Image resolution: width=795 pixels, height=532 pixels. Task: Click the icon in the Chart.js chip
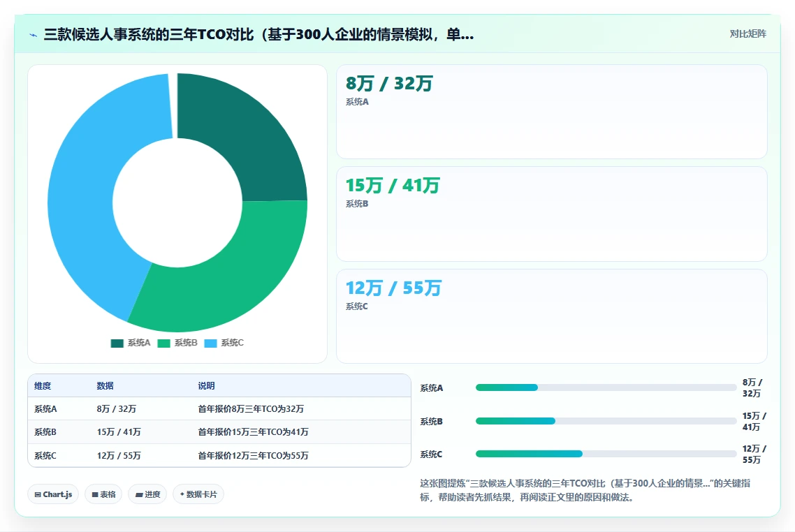point(38,494)
